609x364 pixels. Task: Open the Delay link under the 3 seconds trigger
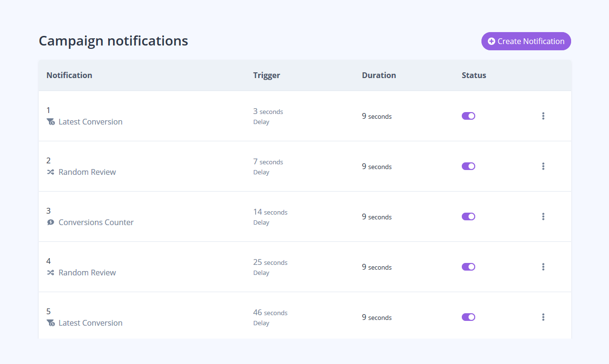point(261,122)
